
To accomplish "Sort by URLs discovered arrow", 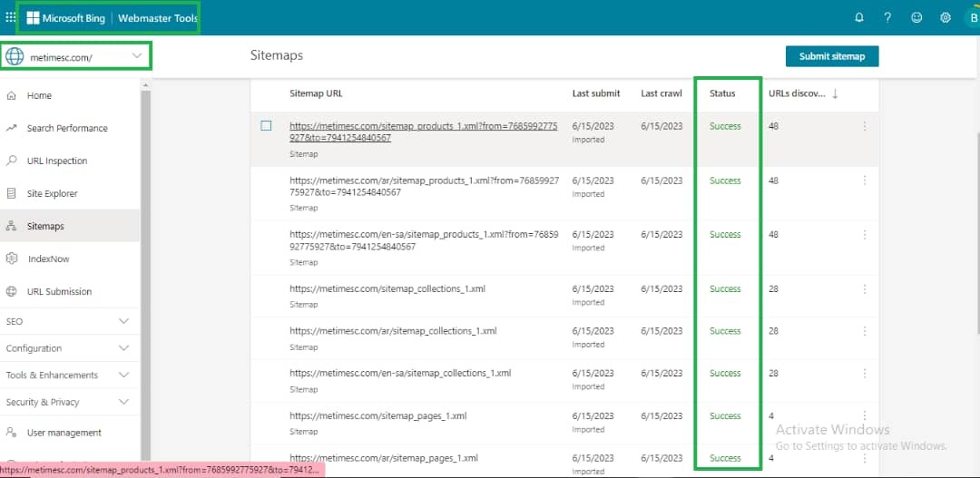I will click(835, 93).
